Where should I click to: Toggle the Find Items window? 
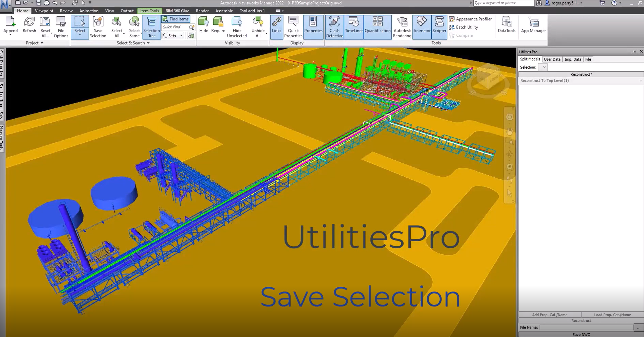pyautogui.click(x=176, y=19)
